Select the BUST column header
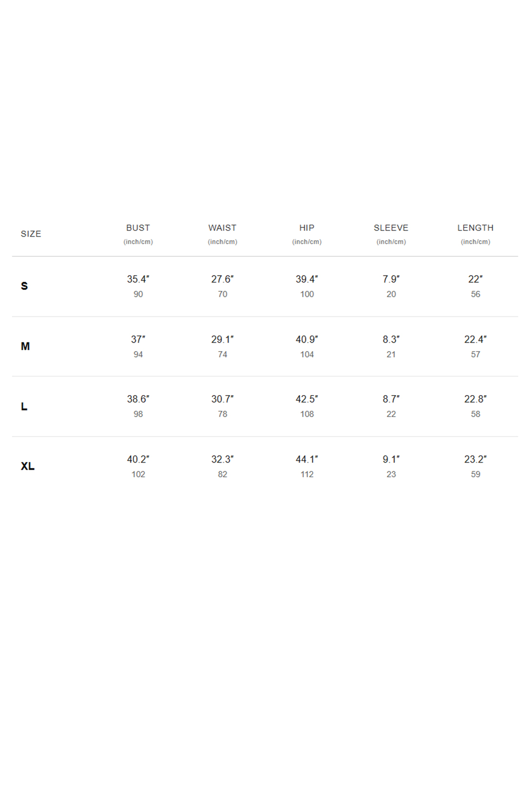 [x=138, y=228]
